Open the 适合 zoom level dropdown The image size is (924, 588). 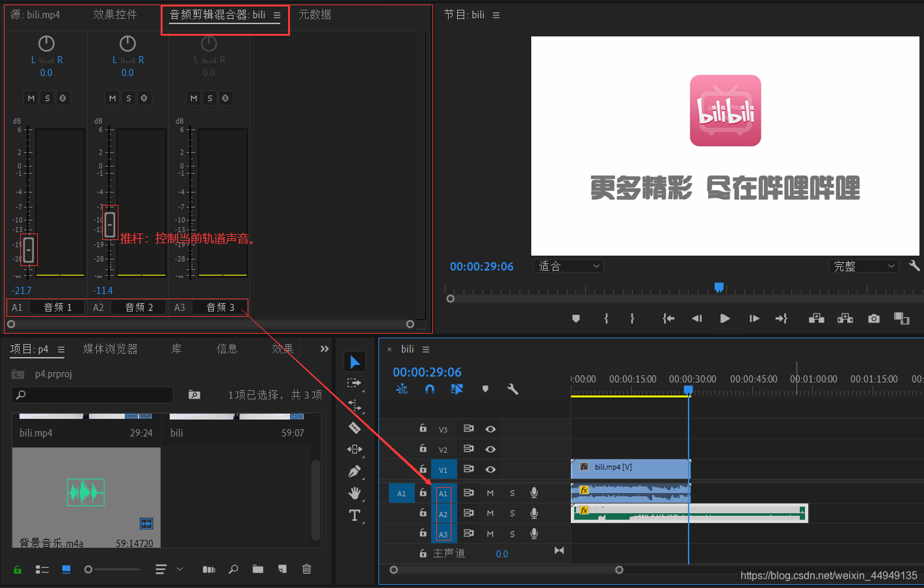tap(569, 266)
